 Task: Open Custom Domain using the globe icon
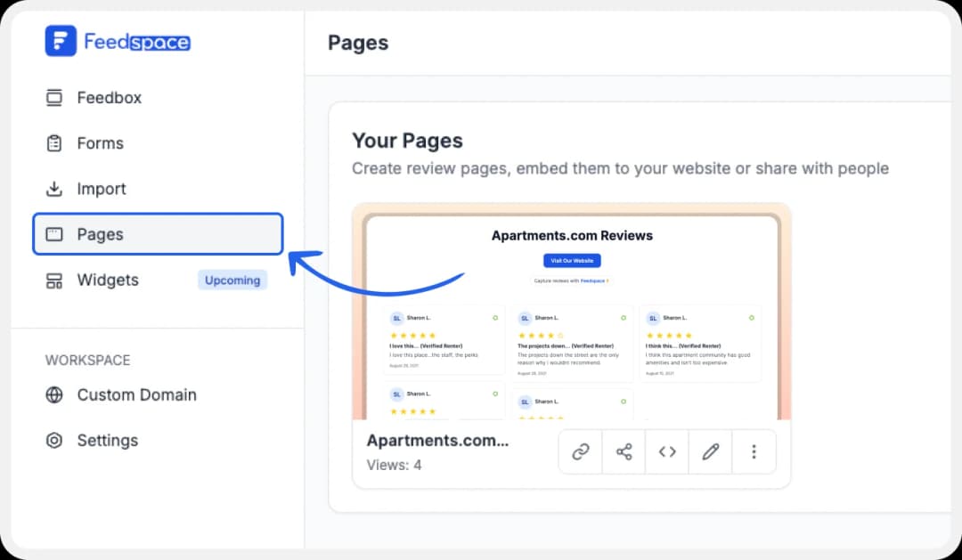click(x=54, y=394)
